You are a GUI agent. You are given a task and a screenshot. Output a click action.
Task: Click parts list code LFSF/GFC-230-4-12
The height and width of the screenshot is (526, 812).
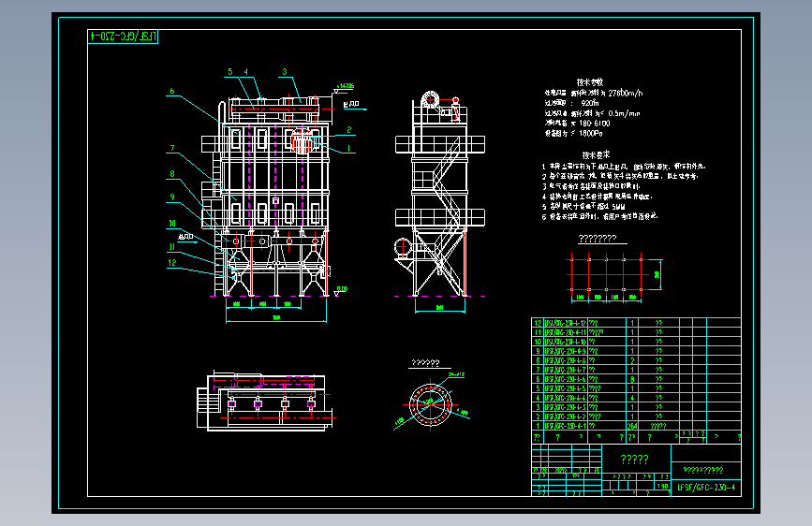click(566, 323)
